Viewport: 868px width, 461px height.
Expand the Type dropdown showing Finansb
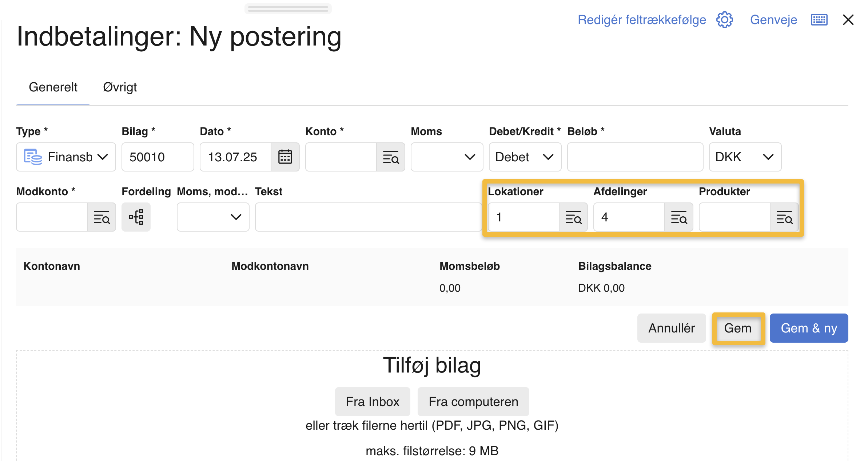66,157
